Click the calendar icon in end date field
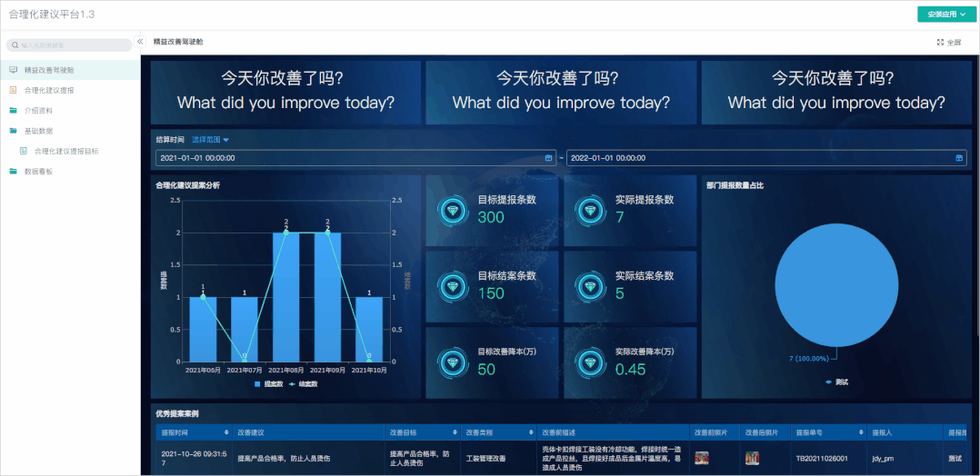980x476 pixels. [x=959, y=158]
